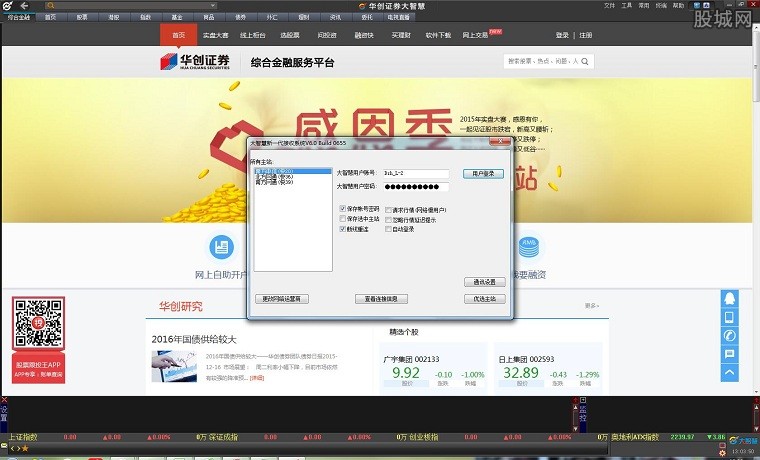Screen dimensions: 760x460
Task: Click the 网上自助开户 circular document icon
Action: (221, 247)
